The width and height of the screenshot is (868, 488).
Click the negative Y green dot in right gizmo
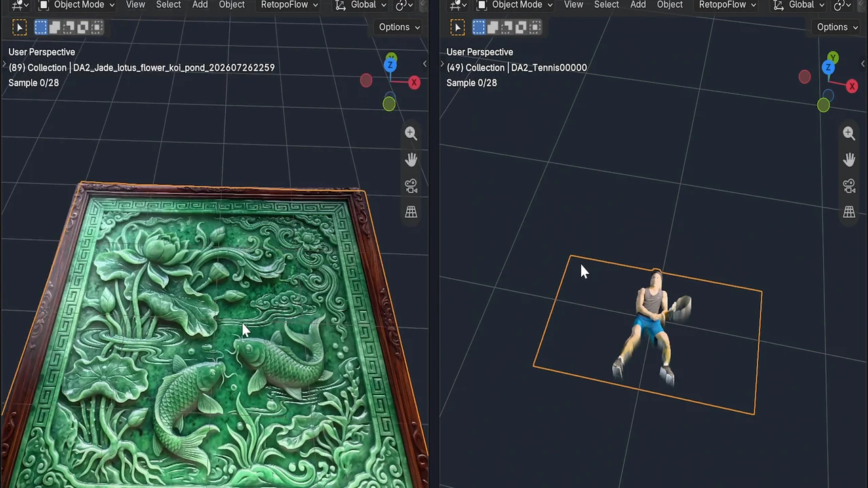coord(823,105)
